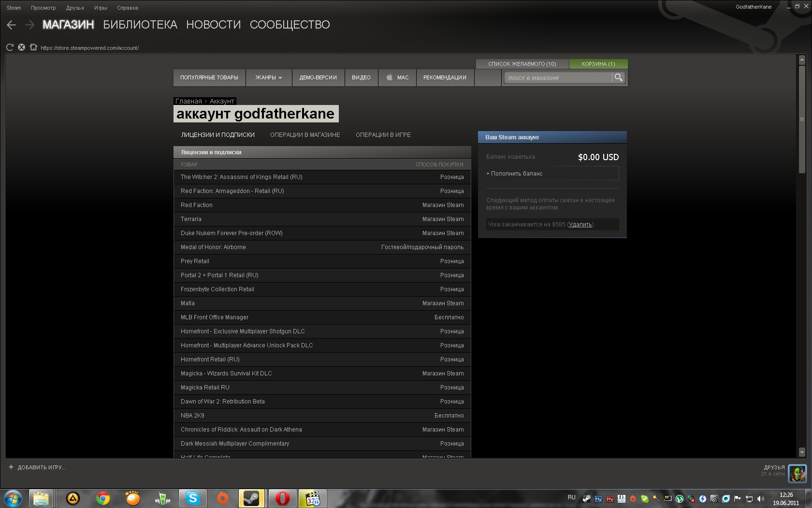Reload the page with the refresh icon
This screenshot has width=812, height=508.
(x=10, y=47)
